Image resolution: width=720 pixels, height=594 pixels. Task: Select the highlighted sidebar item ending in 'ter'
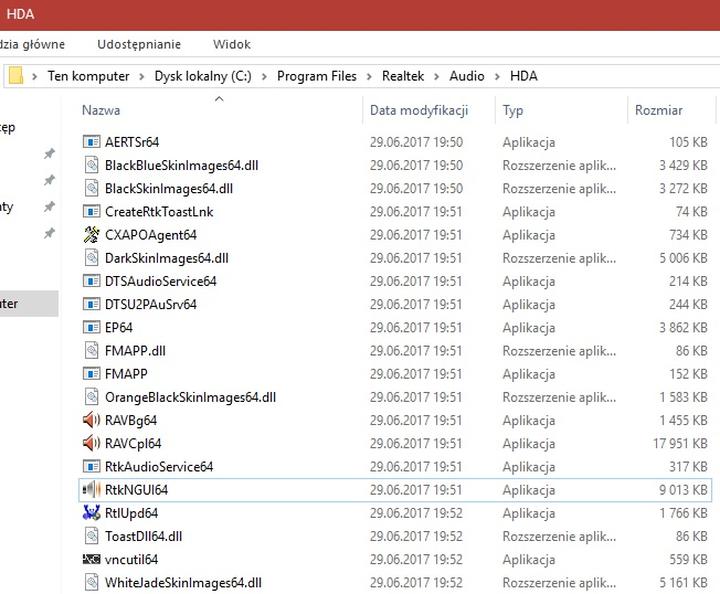pyautogui.click(x=29, y=303)
